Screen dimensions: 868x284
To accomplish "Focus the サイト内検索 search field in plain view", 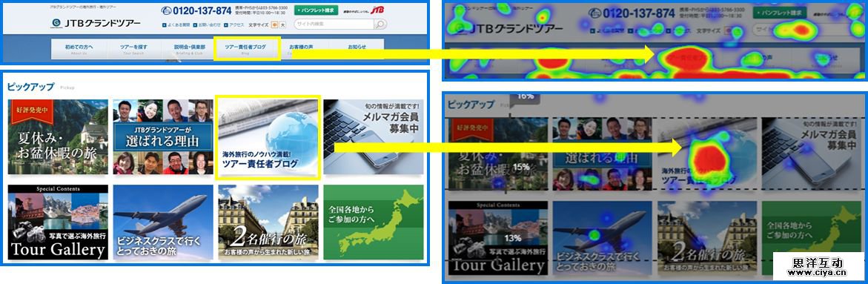I will tap(334, 24).
